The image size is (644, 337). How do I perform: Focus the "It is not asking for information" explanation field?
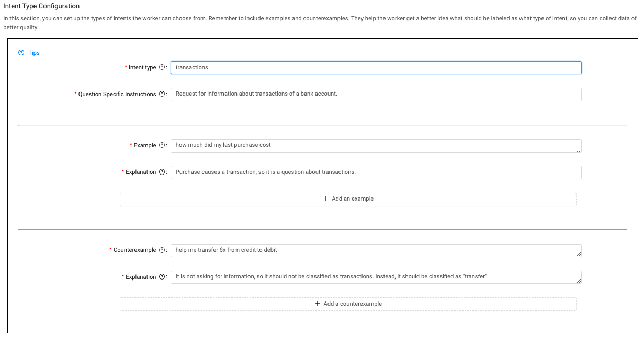pos(376,277)
